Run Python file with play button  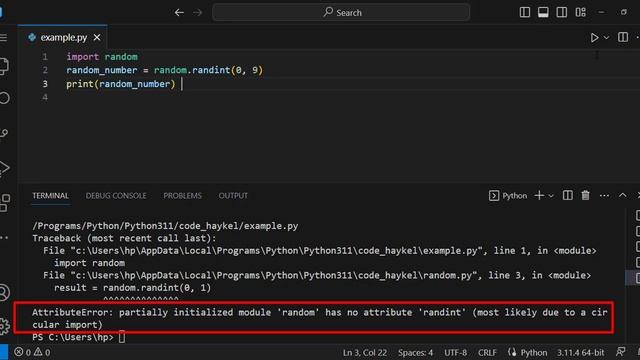point(594,38)
